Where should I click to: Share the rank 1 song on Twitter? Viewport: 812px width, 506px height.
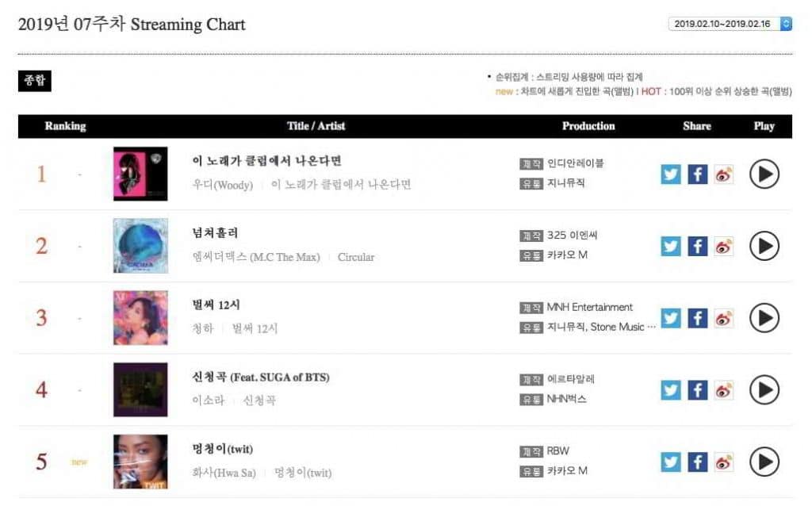coord(671,174)
